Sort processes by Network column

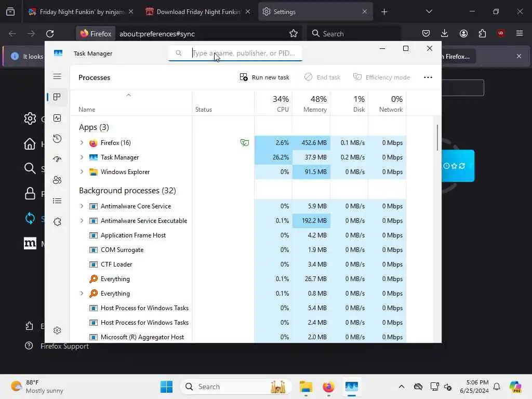point(387,103)
